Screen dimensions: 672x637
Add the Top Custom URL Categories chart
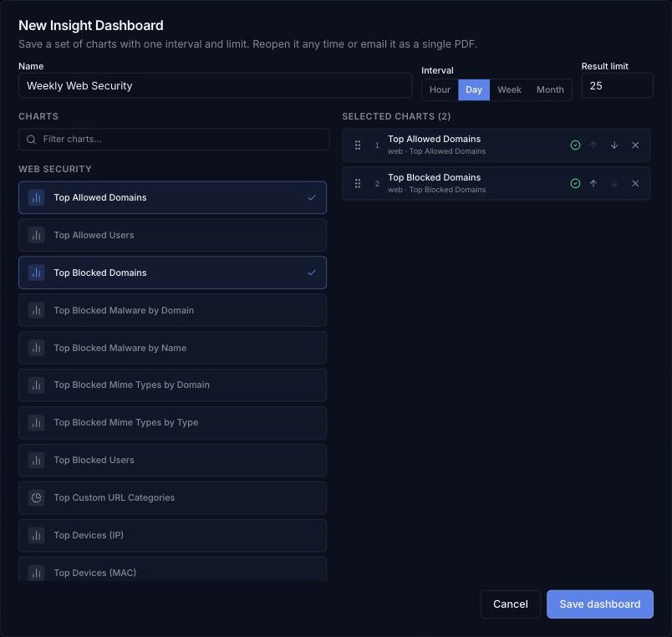(x=172, y=497)
